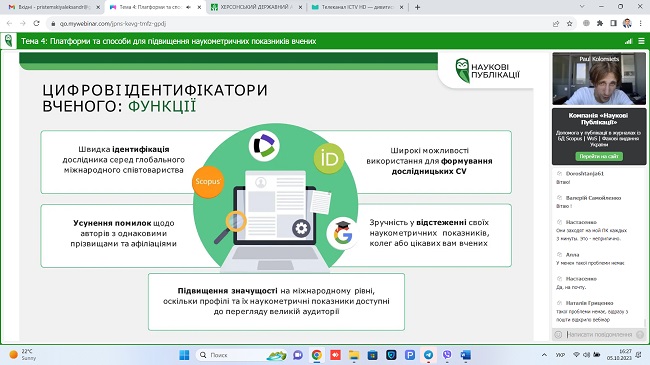Image resolution: width=650 pixels, height=365 pixels.
Task: Open network and volume quick settings
Action: (x=587, y=355)
